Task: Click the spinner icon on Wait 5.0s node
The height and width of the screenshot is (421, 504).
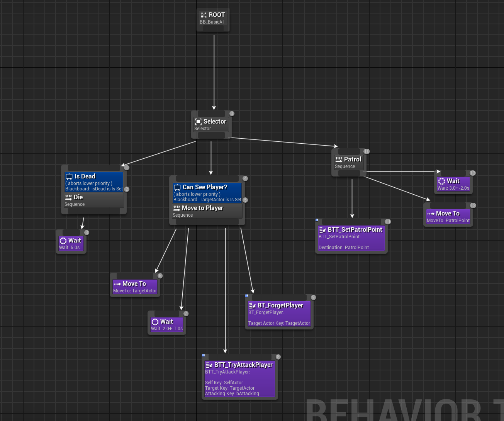Action: pyautogui.click(x=63, y=241)
